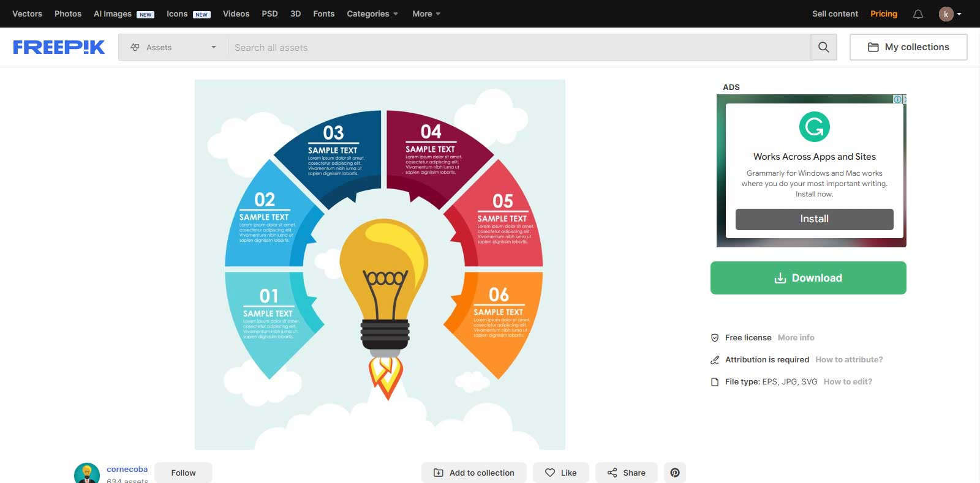Click the Attribution is required text
Viewport: 980px width, 483px height.
[767, 359]
